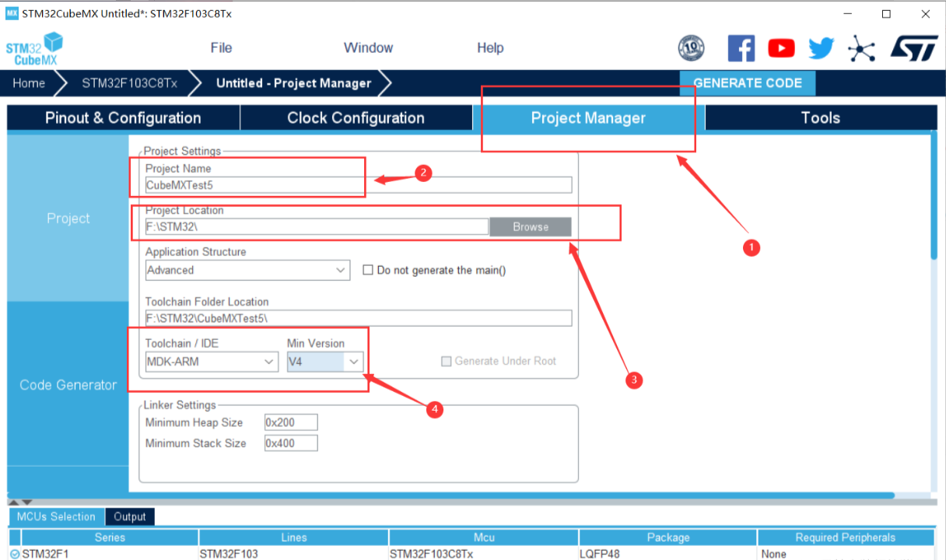Sort by Required Peripherals column header
The image size is (946, 560).
(x=846, y=537)
